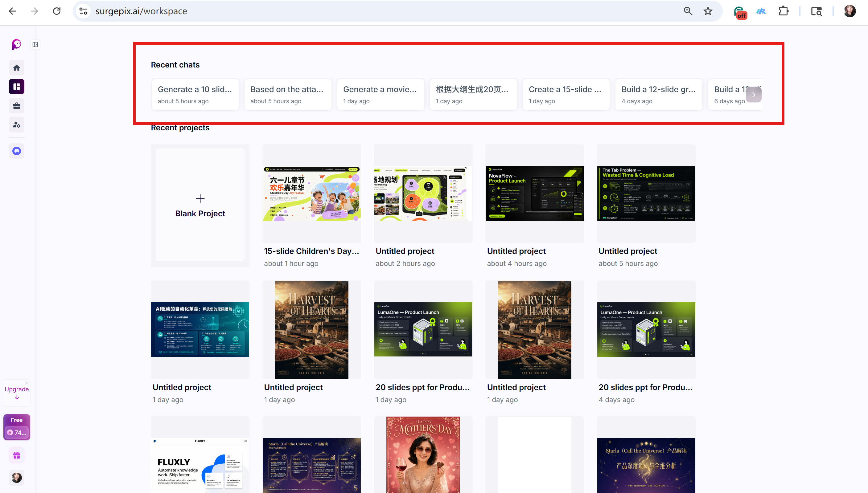The width and height of the screenshot is (868, 493).
Task: Open the Free credits plan badge
Action: click(x=17, y=427)
